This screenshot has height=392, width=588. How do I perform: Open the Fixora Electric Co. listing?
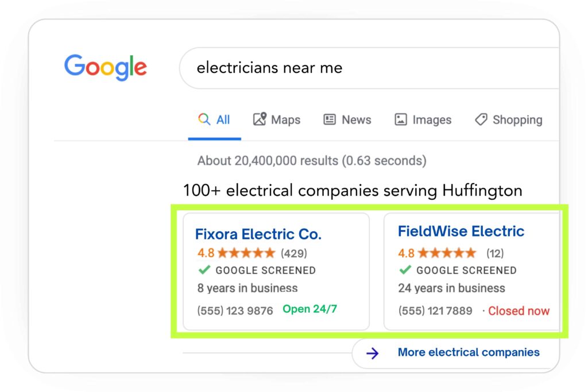pyautogui.click(x=257, y=234)
